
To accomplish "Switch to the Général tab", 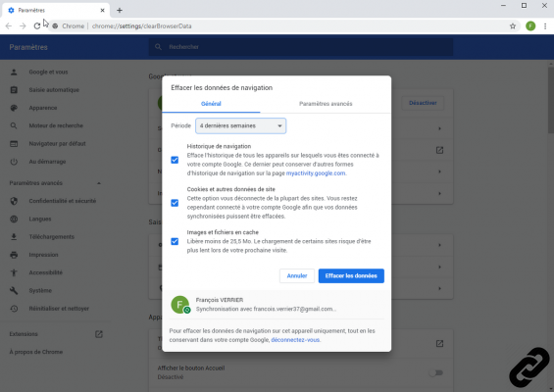I will click(211, 104).
